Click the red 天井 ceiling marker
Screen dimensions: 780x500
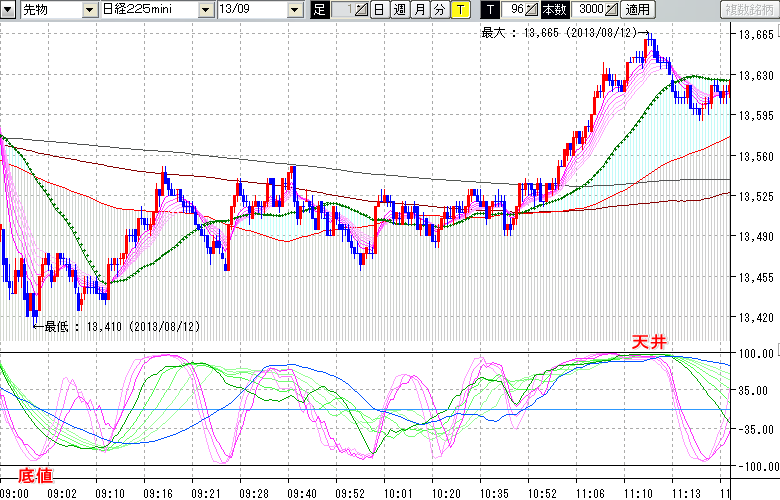tap(648, 342)
